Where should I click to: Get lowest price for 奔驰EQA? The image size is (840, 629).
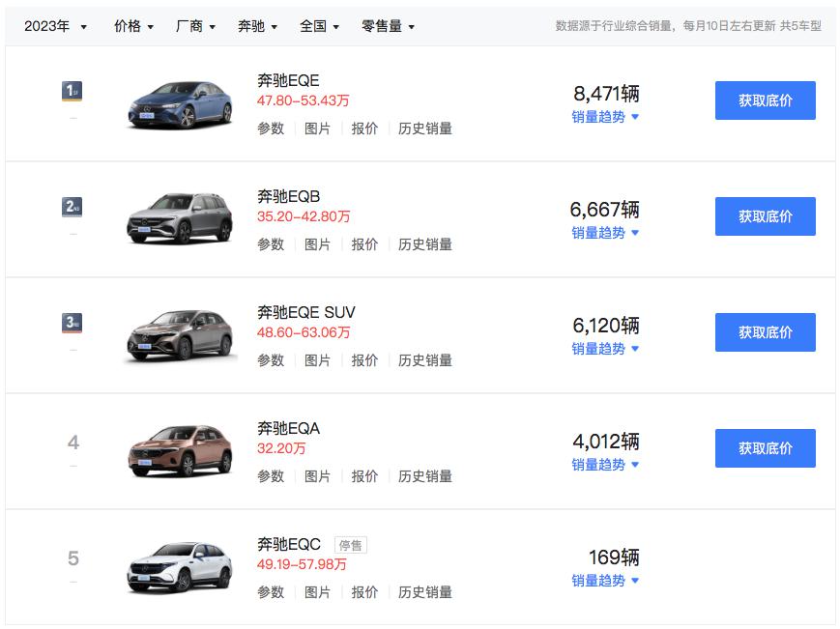765,448
